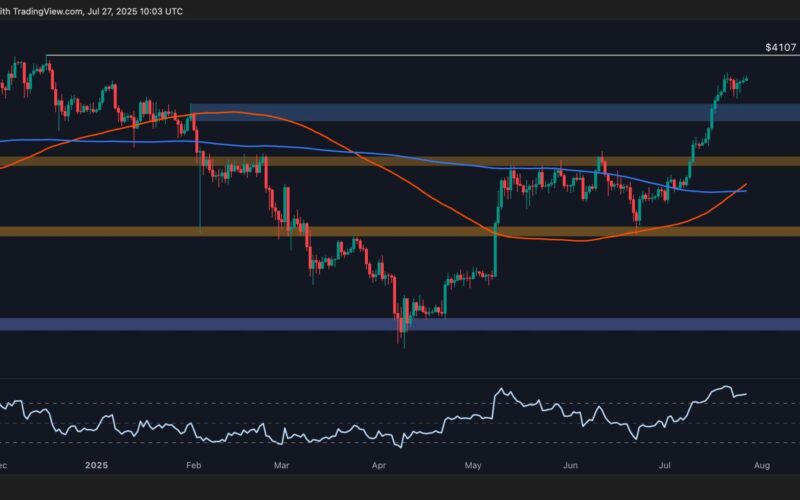Select the horizontal line at $4107
This screenshot has width=800, height=500.
[400, 55]
